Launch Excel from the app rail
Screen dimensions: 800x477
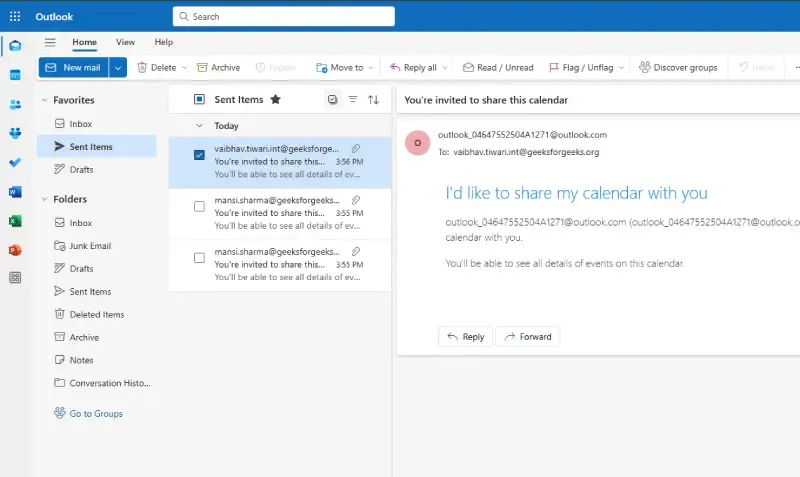[15, 221]
